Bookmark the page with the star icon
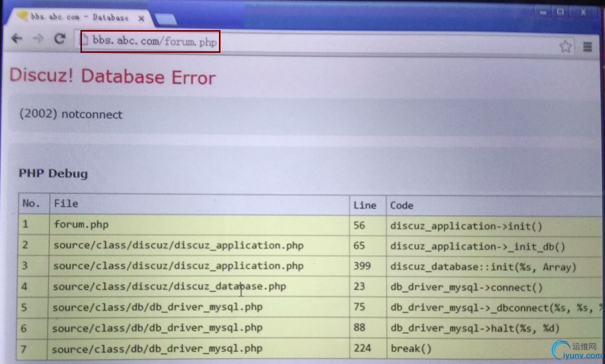This screenshot has width=605, height=364. [565, 46]
